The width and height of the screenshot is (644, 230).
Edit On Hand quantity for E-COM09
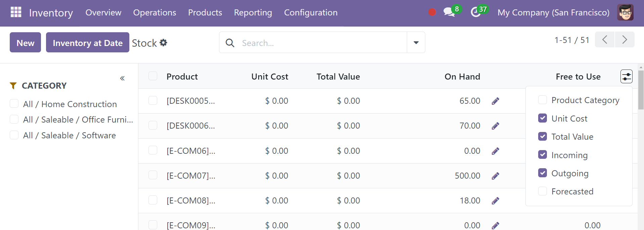pyautogui.click(x=496, y=225)
